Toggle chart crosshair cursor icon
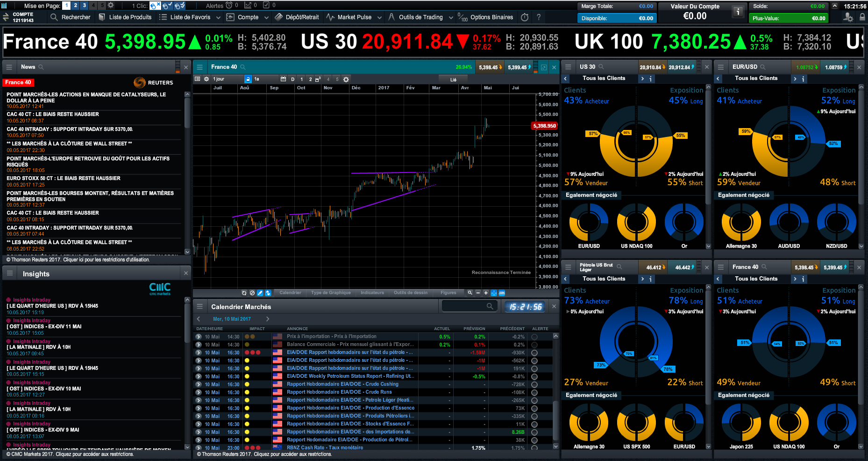Viewport: 868px width, 461px height. pos(494,293)
